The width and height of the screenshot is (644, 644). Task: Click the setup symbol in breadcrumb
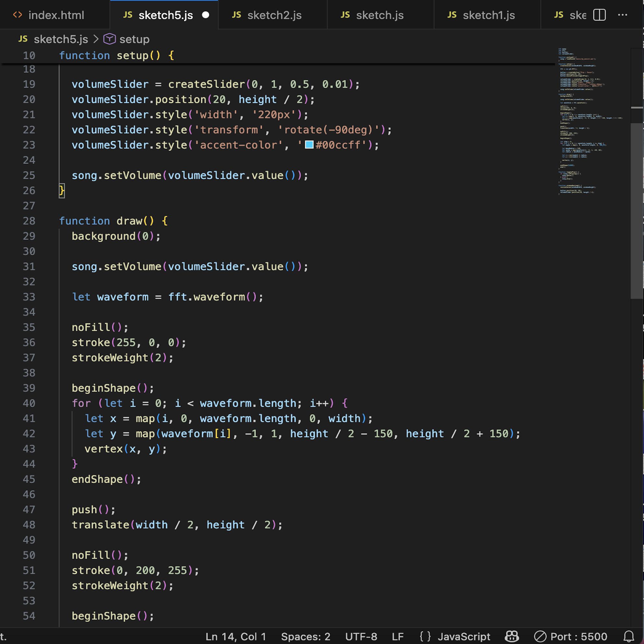[134, 39]
